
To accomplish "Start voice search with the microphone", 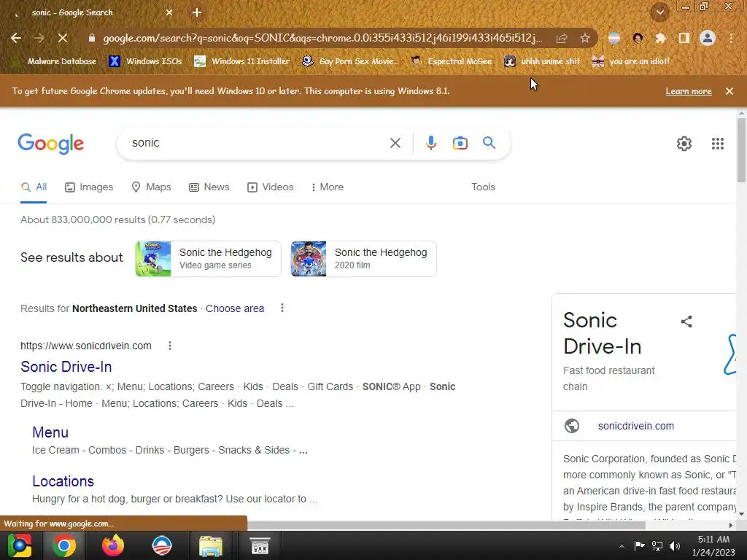I will click(430, 143).
